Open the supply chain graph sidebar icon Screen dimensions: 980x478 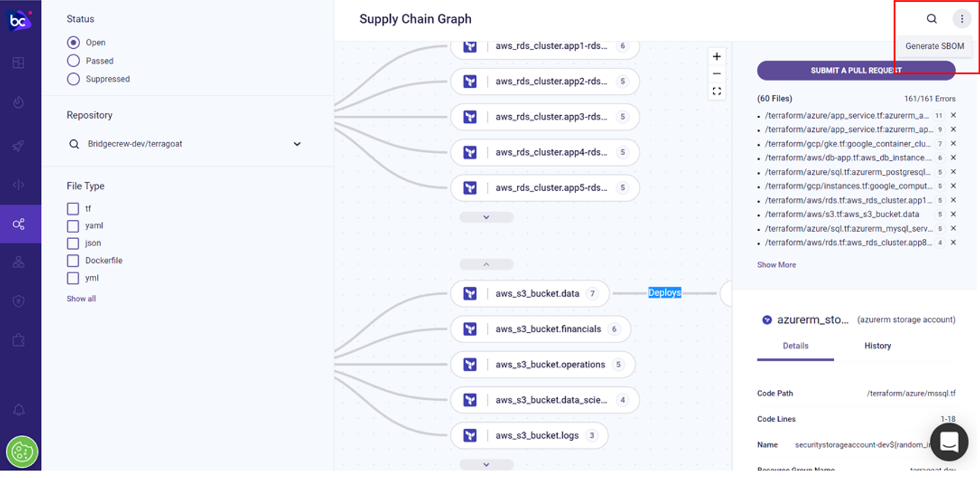[20, 224]
